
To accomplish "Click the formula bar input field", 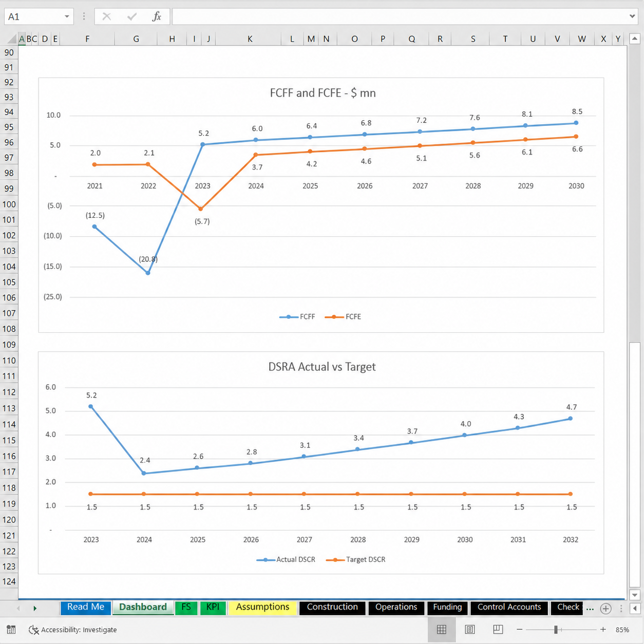I will [x=401, y=16].
